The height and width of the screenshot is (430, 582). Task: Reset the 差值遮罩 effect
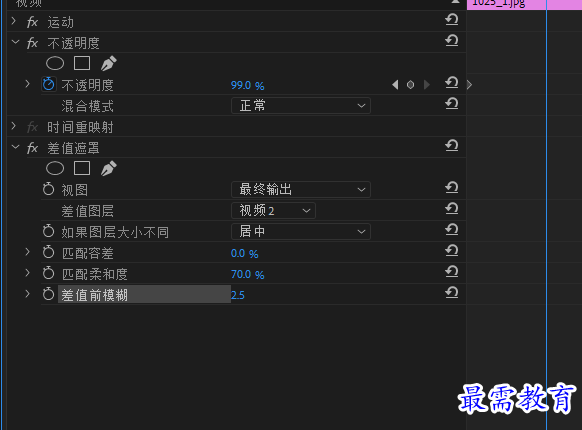tap(452, 146)
